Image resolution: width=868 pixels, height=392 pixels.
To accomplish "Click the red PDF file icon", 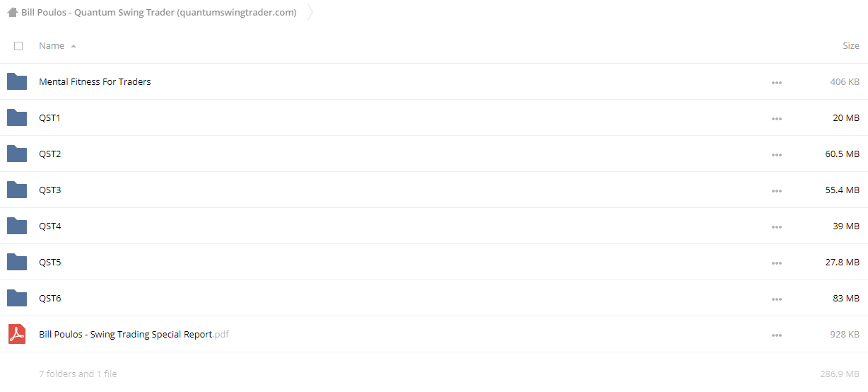I will click(17, 334).
